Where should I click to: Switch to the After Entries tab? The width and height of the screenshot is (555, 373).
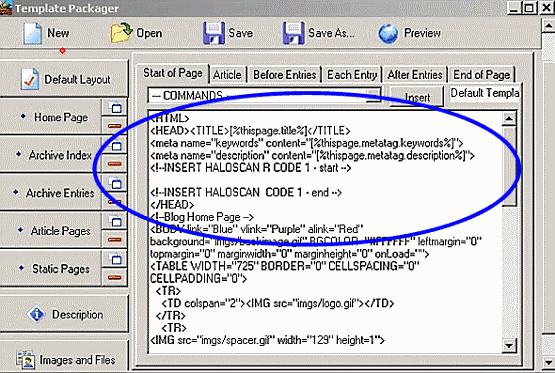(415, 75)
